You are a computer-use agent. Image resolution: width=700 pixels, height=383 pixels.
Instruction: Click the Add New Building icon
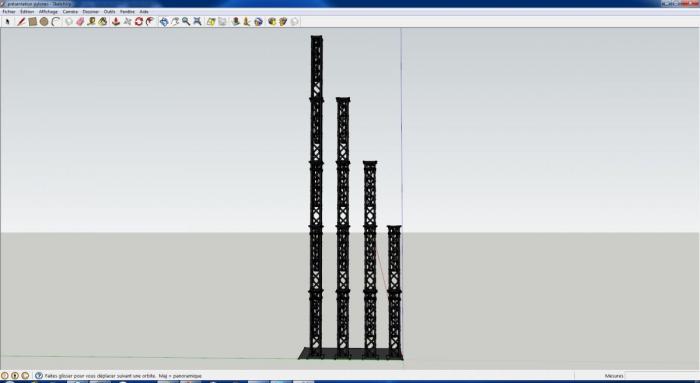click(236, 21)
